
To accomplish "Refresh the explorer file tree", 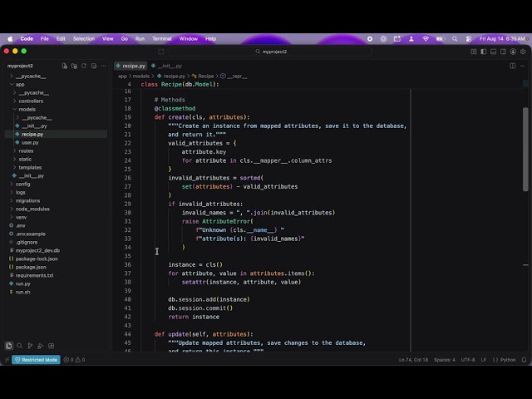I will 84,66.
